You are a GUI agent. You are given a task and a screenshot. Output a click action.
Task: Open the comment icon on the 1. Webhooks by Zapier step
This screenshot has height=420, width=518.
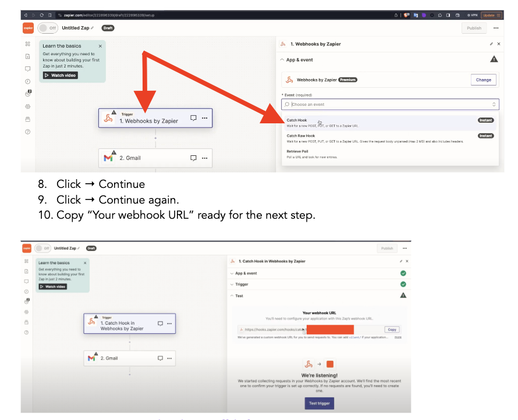(193, 118)
